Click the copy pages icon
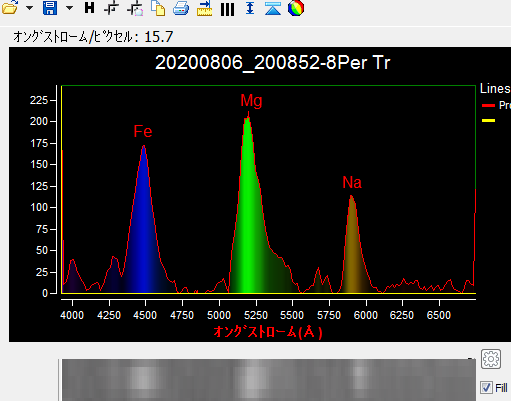The width and height of the screenshot is (511, 401). (158, 8)
